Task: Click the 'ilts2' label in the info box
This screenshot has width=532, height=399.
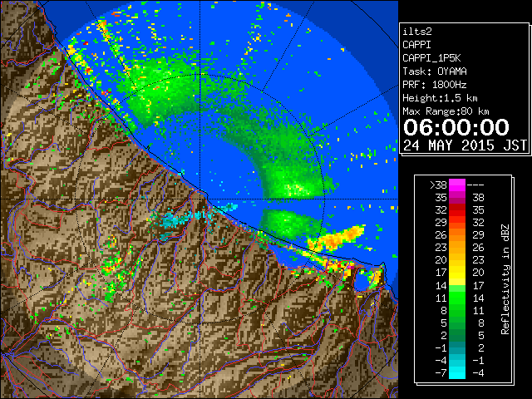Action: coord(417,32)
